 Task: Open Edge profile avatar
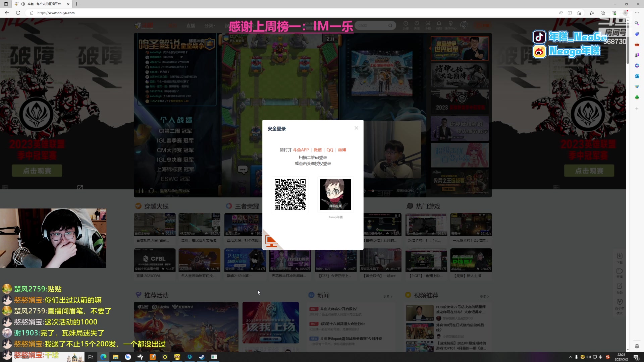625,13
